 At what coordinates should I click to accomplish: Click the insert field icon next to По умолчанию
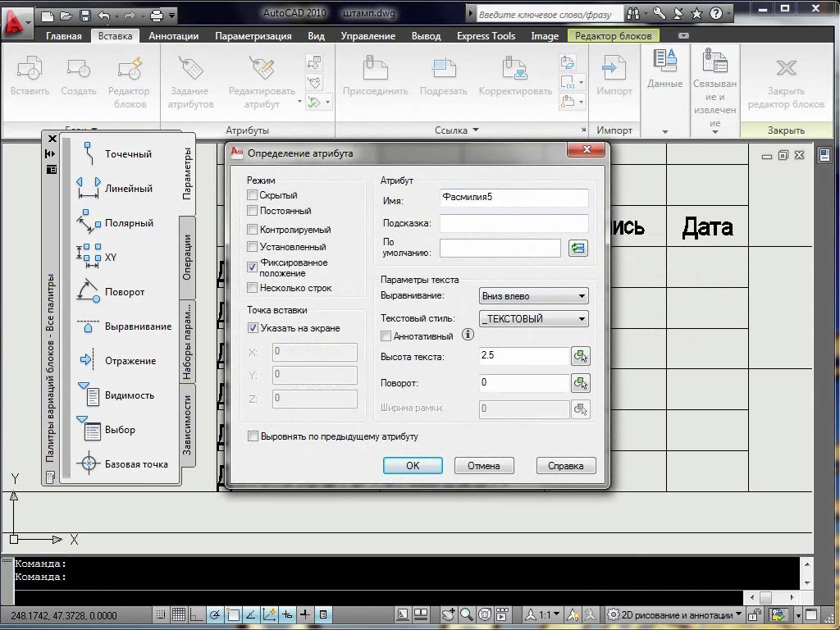click(x=578, y=248)
